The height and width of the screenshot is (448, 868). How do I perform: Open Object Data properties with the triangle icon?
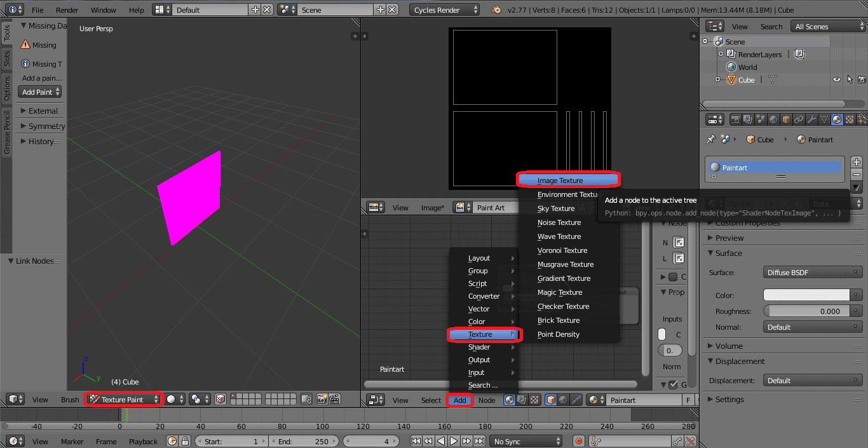[x=824, y=119]
